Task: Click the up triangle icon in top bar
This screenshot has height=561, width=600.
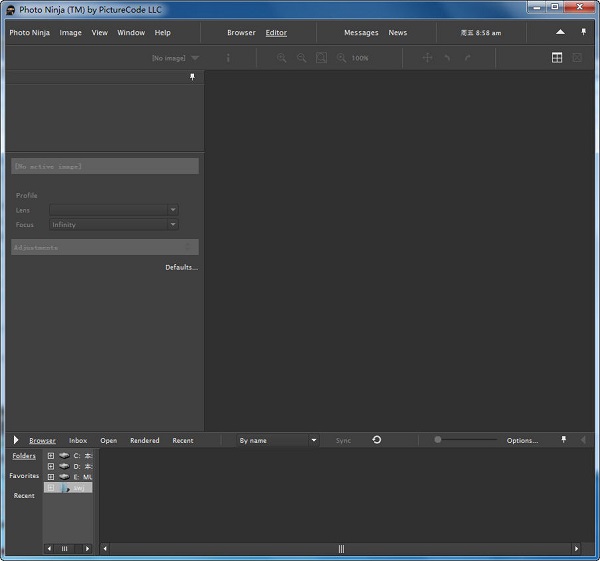Action: point(560,32)
